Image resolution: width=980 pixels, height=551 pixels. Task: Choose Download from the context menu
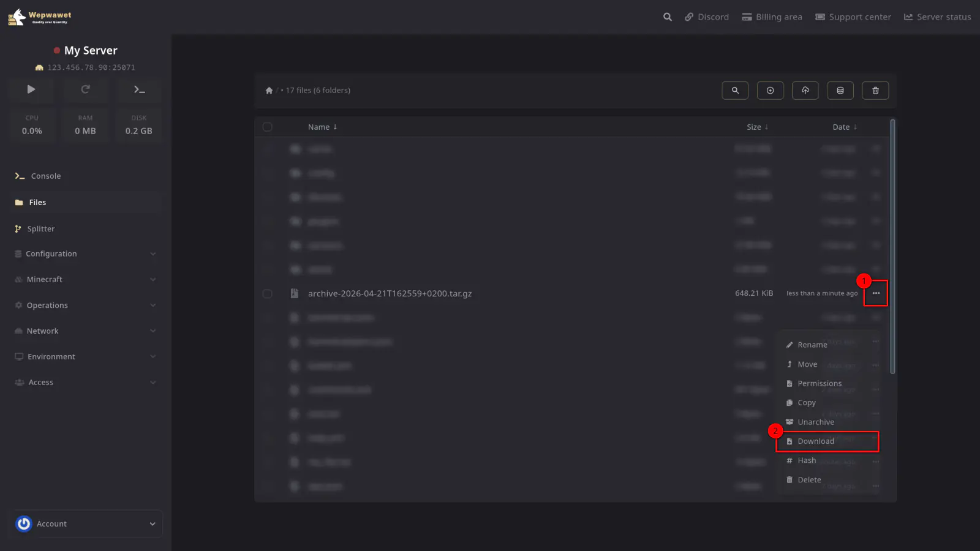point(816,441)
